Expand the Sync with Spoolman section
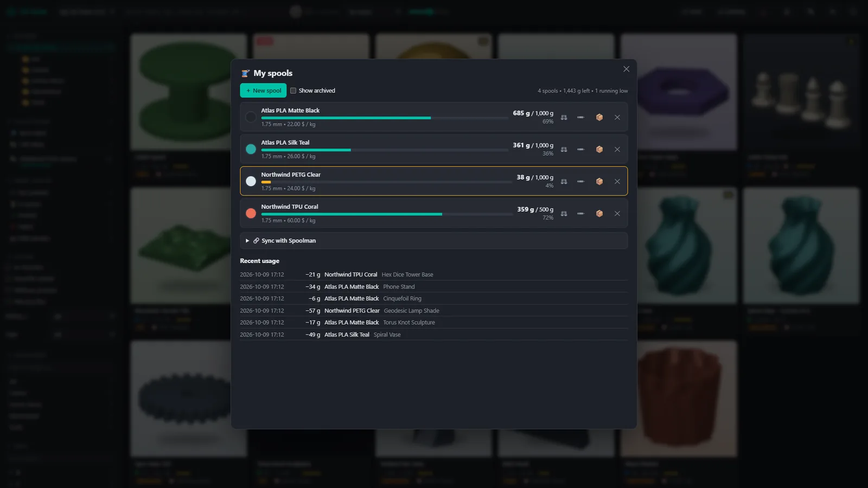Image resolution: width=868 pixels, height=488 pixels. click(433, 241)
